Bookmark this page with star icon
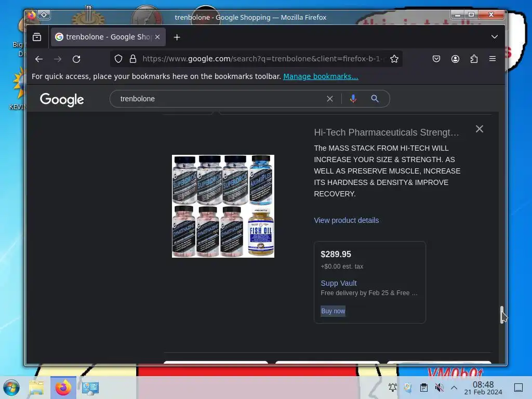 394,59
